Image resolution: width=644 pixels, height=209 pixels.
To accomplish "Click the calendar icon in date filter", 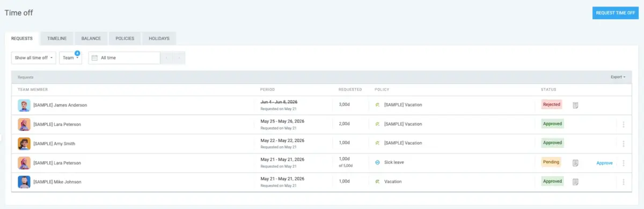I will tap(94, 57).
